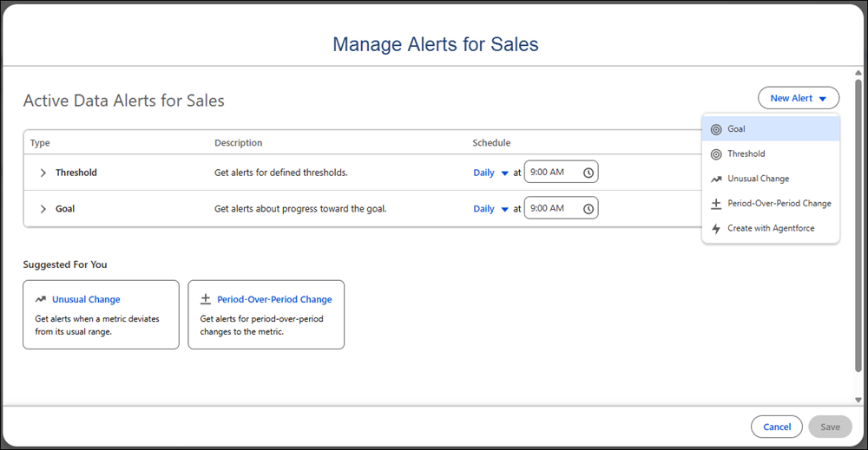Click the dialog vertical scrollbar thumb
The height and width of the screenshot is (450, 868).
[x=858, y=225]
